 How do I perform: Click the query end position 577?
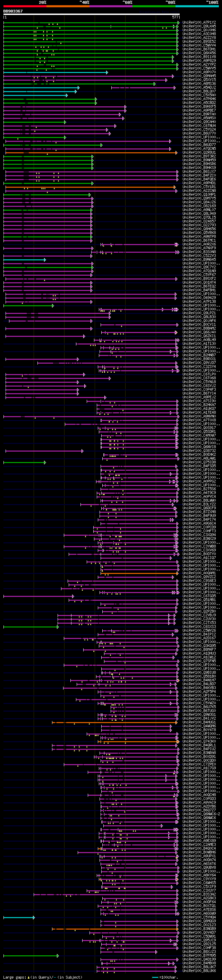tap(175, 17)
